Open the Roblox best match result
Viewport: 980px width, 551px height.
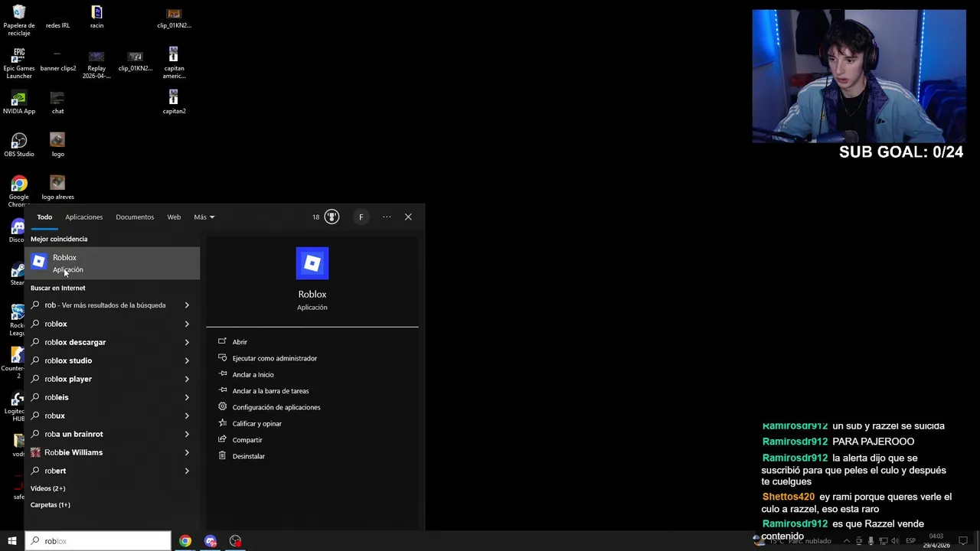(113, 263)
